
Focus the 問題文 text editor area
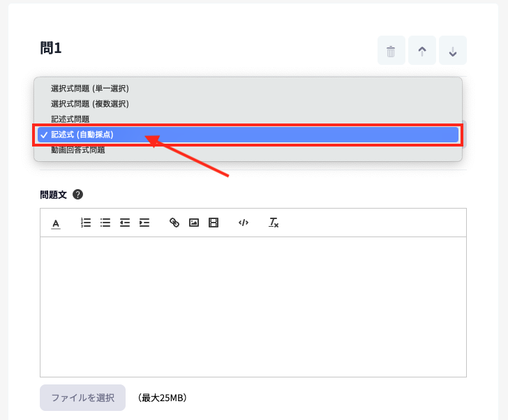pos(253,307)
